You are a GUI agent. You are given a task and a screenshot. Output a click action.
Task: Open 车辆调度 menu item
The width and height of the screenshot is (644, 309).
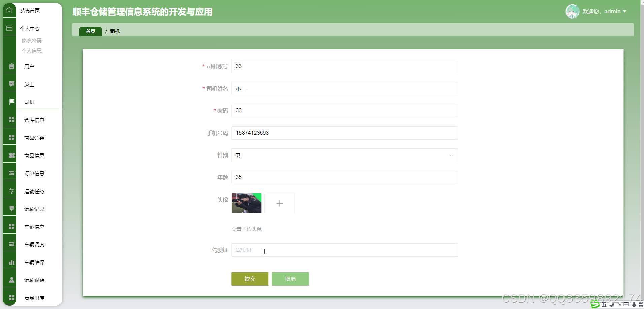click(x=34, y=244)
